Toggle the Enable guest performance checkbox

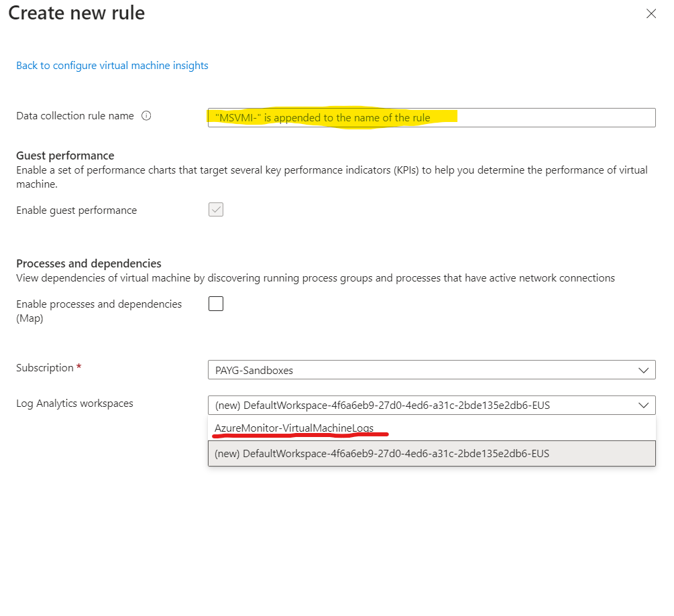[x=215, y=210]
